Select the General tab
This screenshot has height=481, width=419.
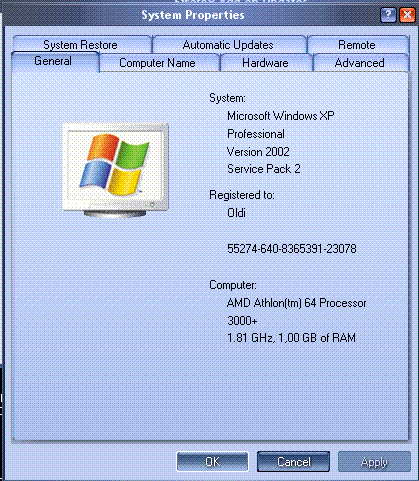coord(53,61)
